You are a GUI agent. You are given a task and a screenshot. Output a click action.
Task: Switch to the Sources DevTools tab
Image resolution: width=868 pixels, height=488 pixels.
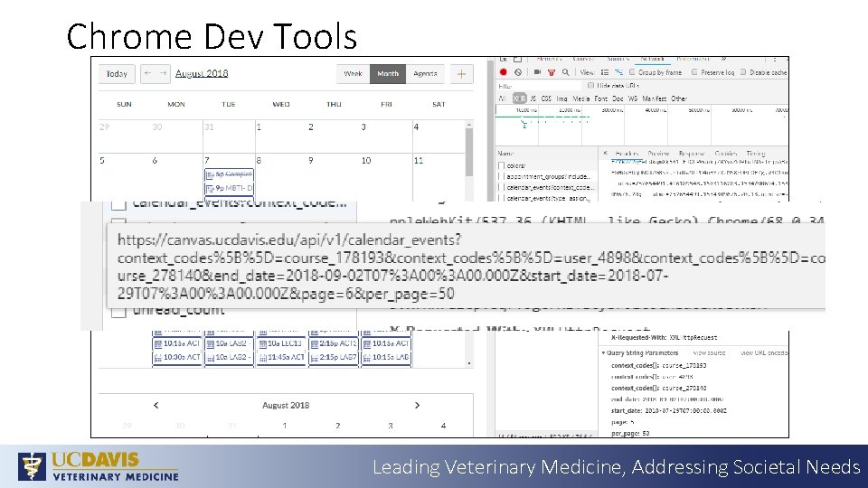(x=618, y=59)
